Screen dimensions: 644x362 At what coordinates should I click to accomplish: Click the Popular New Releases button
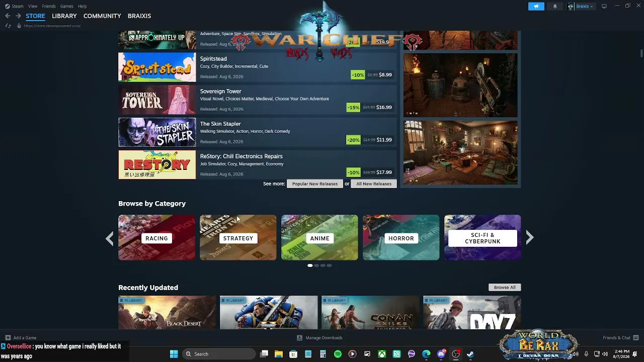(x=315, y=184)
